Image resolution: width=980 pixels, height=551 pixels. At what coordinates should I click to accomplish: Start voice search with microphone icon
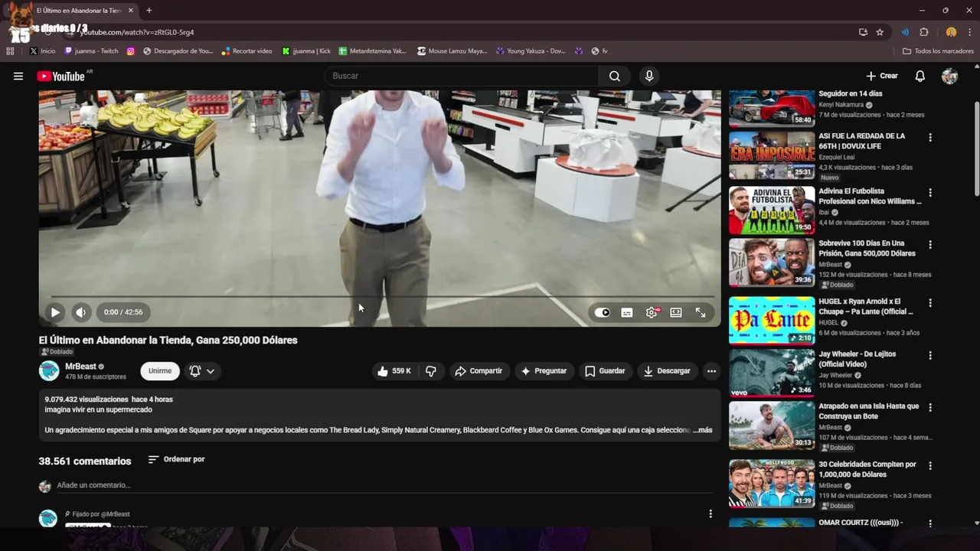click(x=649, y=76)
